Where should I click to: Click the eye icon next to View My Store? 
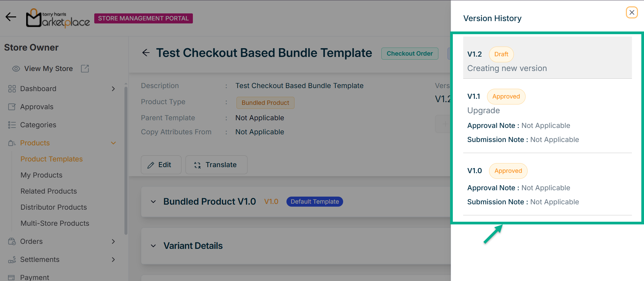tap(16, 69)
